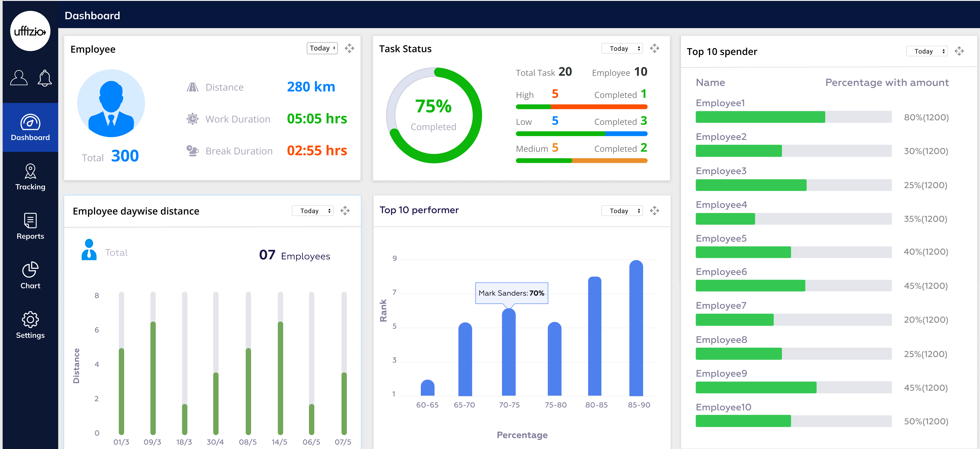Open Today dropdown on Top 10 performer
The image size is (980, 449).
click(622, 211)
